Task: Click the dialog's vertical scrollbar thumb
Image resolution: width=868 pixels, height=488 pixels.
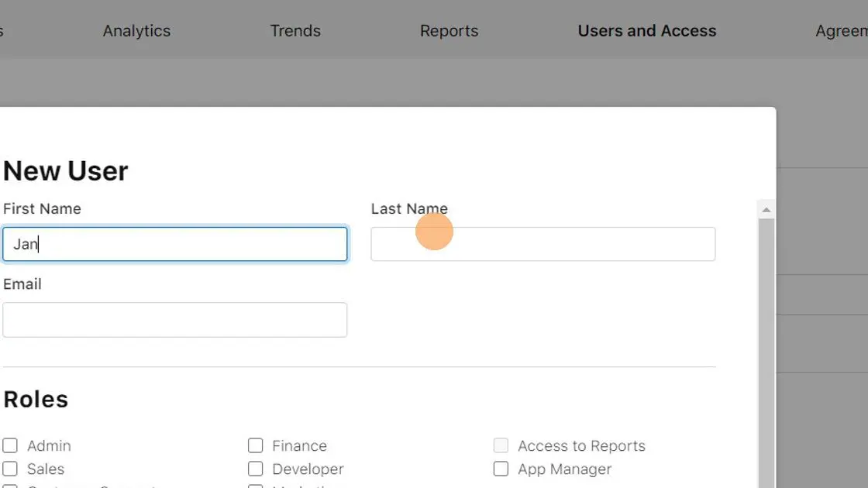Action: click(x=766, y=349)
